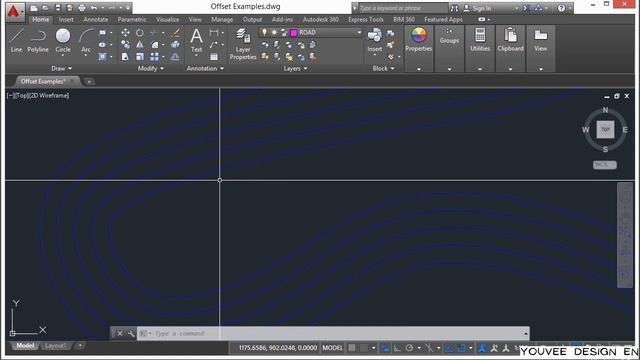Select the Fillet tool icon
Viewport: 640px width, 360px height.
pyautogui.click(x=155, y=44)
